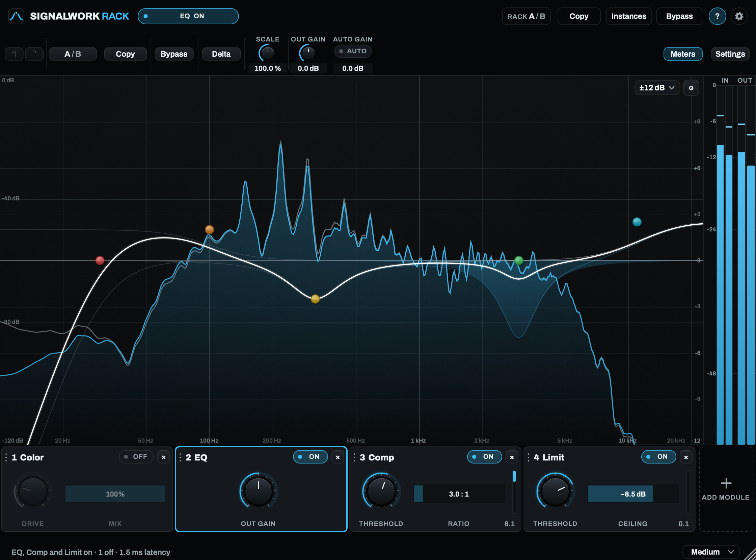The image size is (756, 560).
Task: Toggle the EQ ON pill in header
Action: [x=188, y=16]
